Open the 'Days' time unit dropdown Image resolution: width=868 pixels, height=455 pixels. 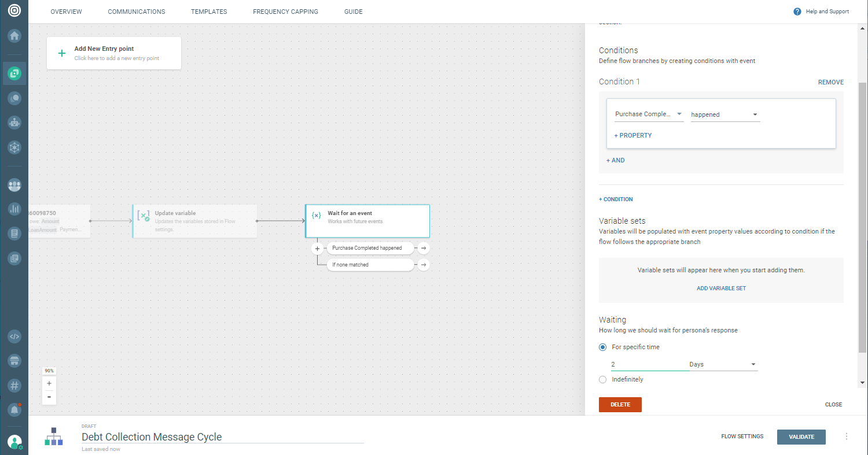pyautogui.click(x=722, y=364)
